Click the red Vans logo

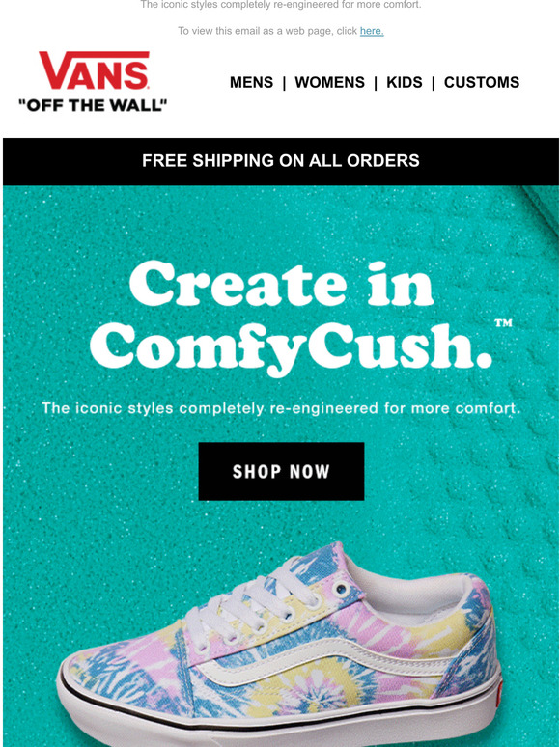[x=94, y=70]
